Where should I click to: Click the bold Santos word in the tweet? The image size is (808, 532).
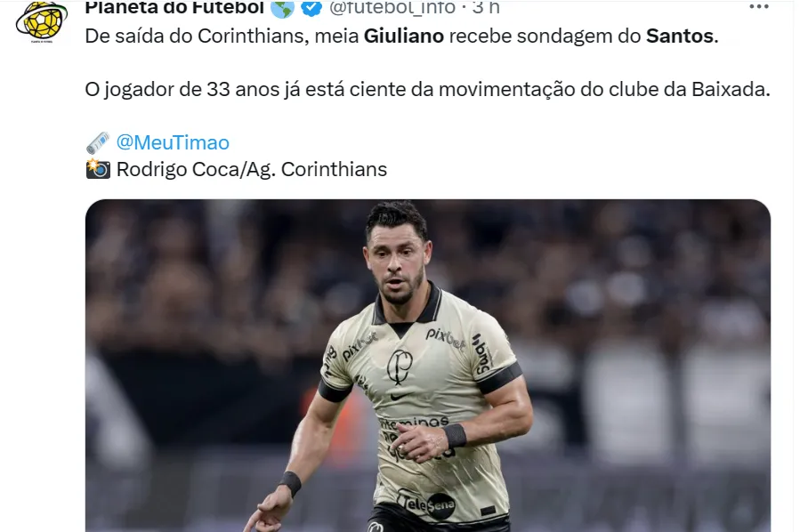(680, 36)
